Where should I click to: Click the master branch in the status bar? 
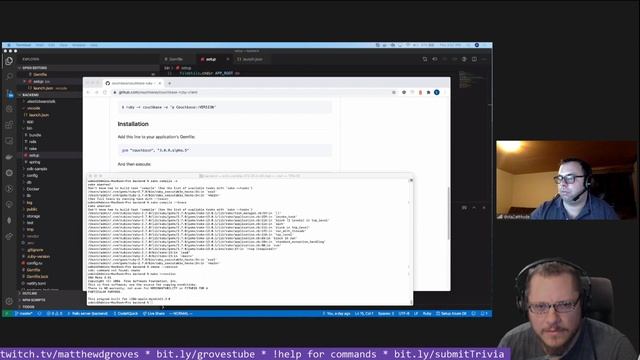24,313
